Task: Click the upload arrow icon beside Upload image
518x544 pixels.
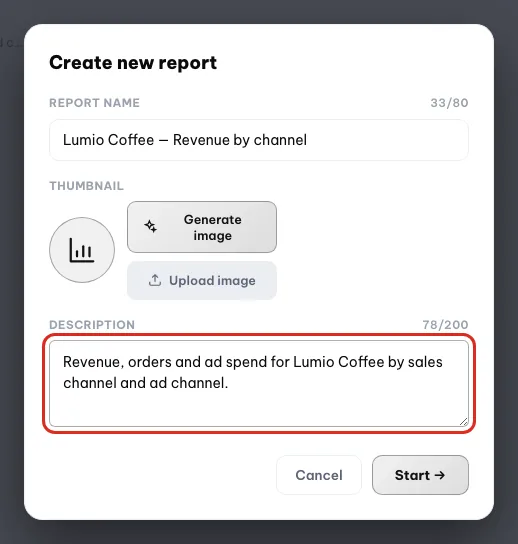Action: pyautogui.click(x=155, y=280)
